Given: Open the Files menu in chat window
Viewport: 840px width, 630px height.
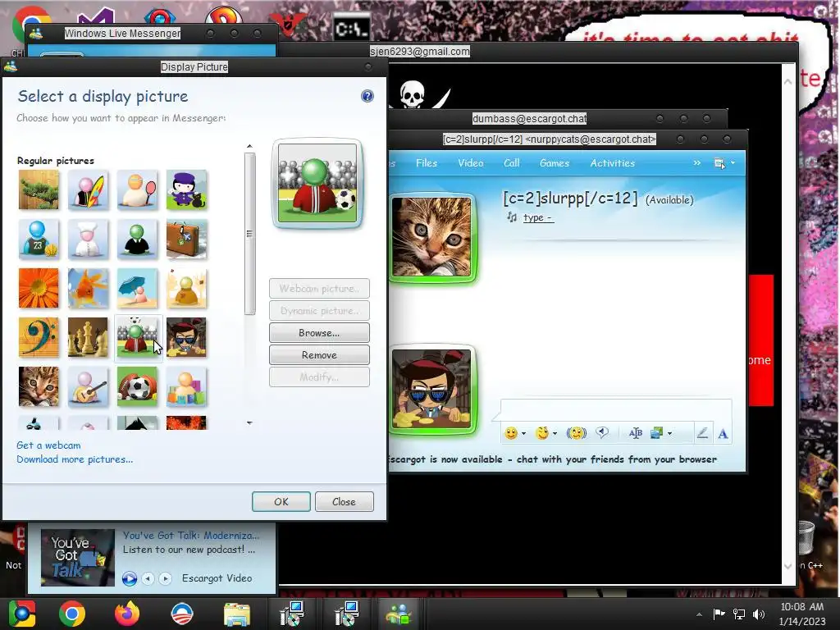Looking at the screenshot, I should click(427, 163).
